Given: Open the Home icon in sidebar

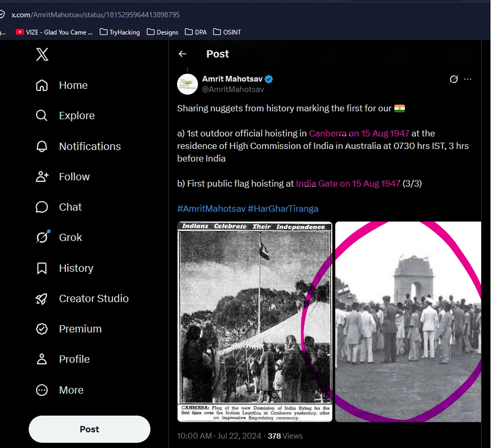Looking at the screenshot, I should 42,85.
